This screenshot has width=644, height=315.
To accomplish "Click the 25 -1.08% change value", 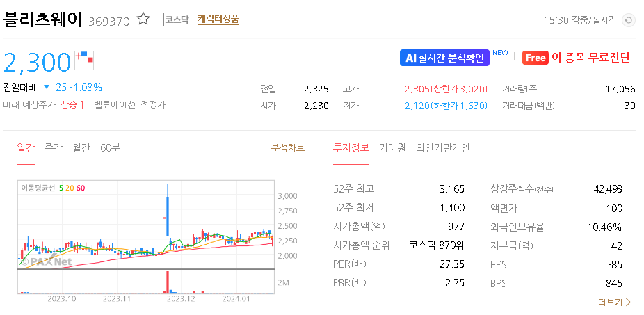I will [x=79, y=88].
